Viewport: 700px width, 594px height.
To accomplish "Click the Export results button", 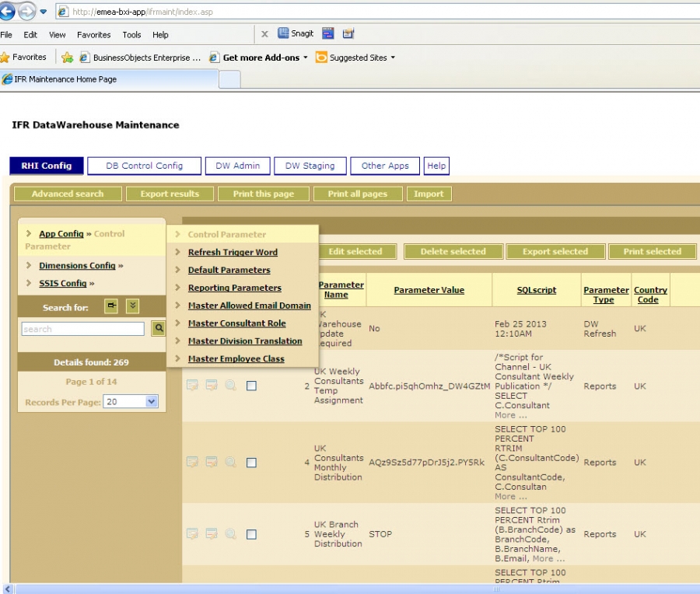I will tap(170, 194).
